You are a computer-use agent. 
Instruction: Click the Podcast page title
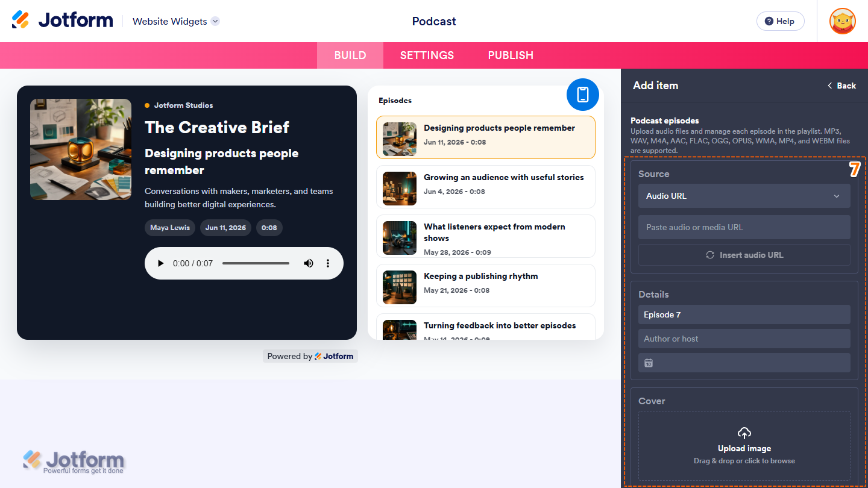pos(434,21)
